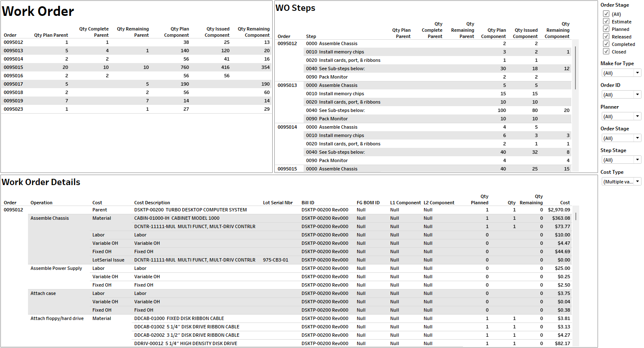
Task: Click order 0095023 row in Work Order
Action: pyautogui.click(x=13, y=109)
